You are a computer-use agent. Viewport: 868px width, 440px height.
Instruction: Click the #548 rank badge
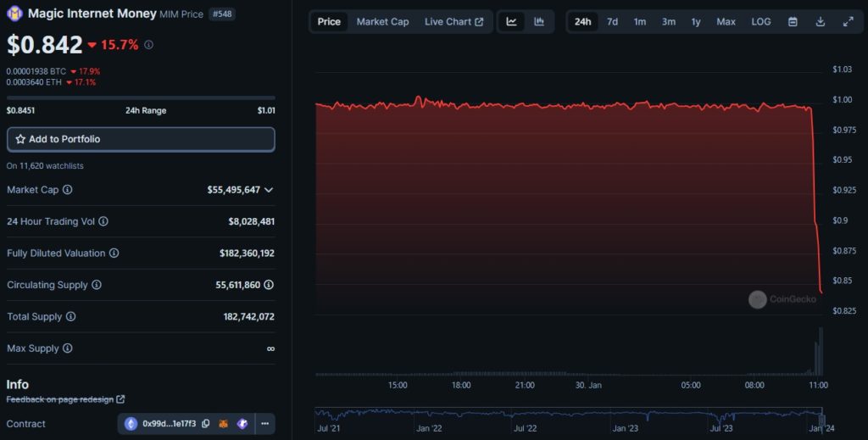[x=222, y=14]
